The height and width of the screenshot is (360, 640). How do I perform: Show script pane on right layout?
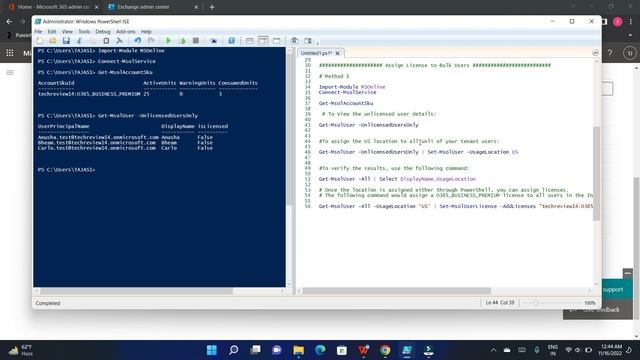tap(263, 41)
